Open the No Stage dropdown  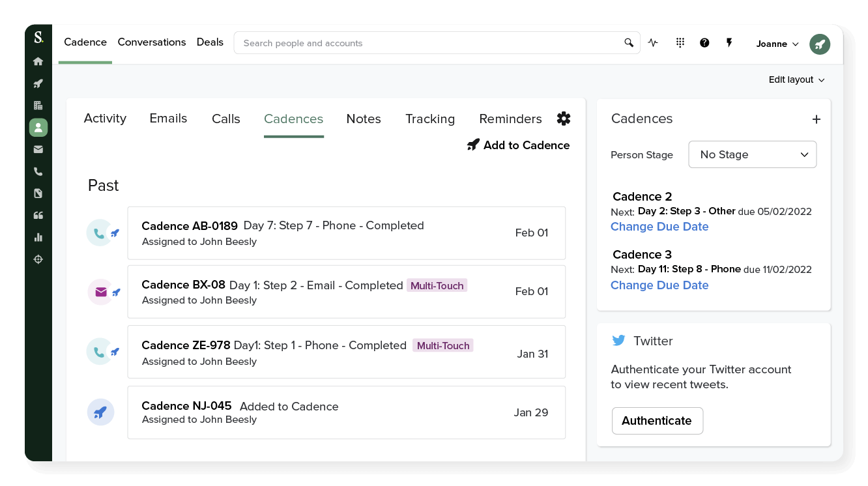pyautogui.click(x=753, y=154)
